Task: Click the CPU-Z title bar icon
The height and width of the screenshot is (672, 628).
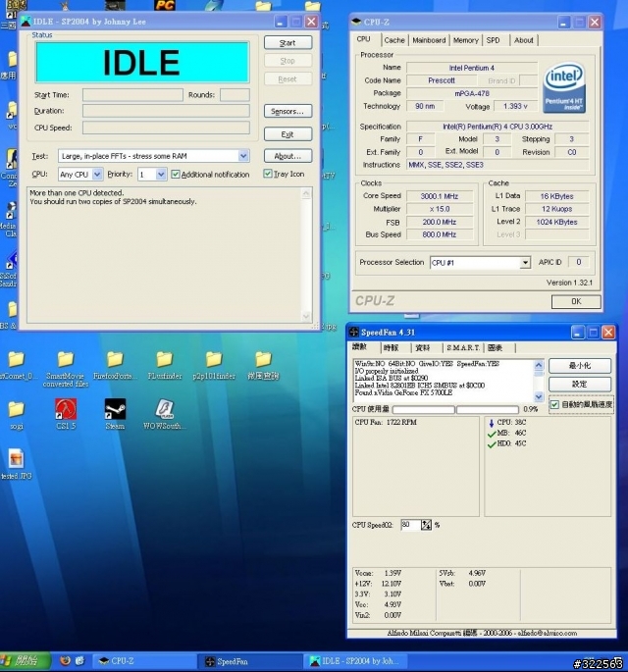Action: (x=356, y=22)
